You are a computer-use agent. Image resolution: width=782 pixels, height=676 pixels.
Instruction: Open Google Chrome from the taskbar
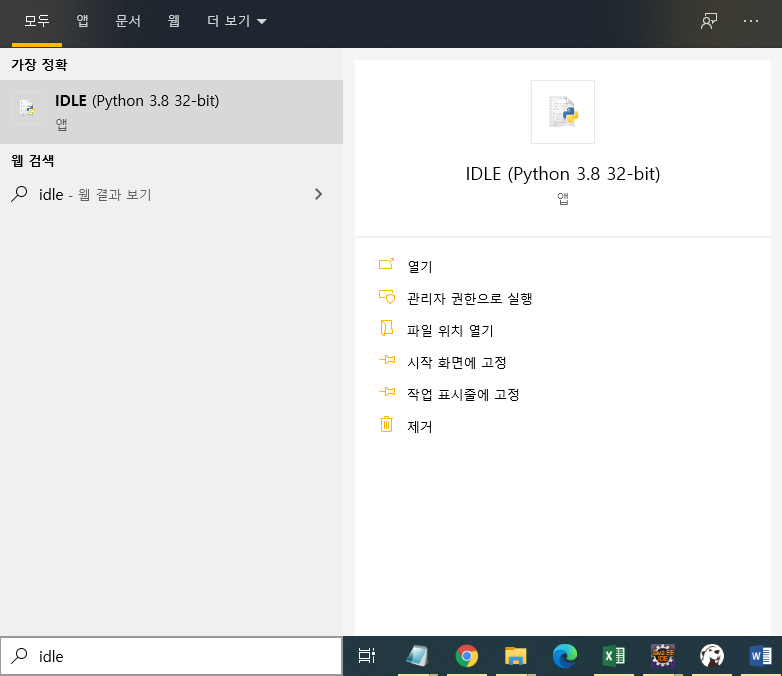pos(466,656)
